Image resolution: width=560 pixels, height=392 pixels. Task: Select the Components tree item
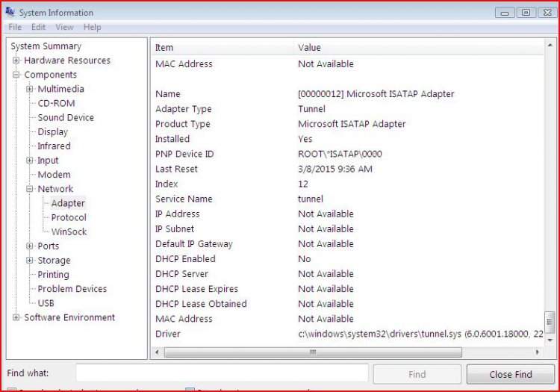click(50, 75)
